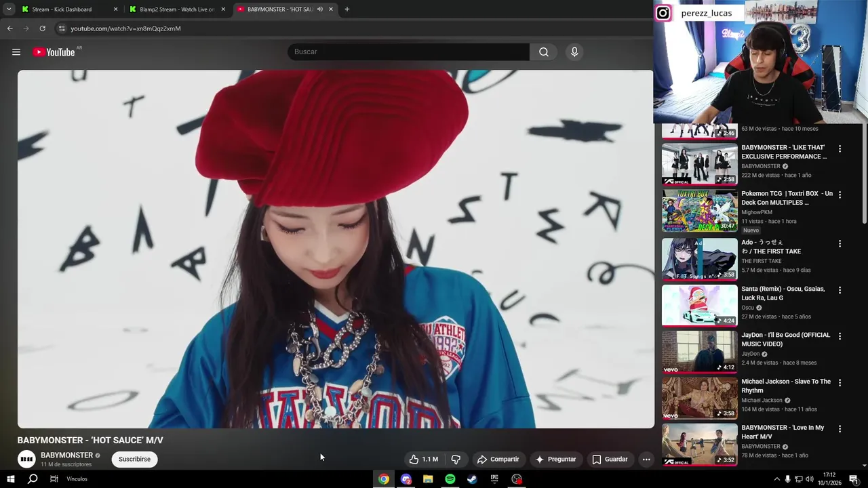The image size is (868, 488).
Task: Start voice search with microphone icon
Action: (x=574, y=52)
